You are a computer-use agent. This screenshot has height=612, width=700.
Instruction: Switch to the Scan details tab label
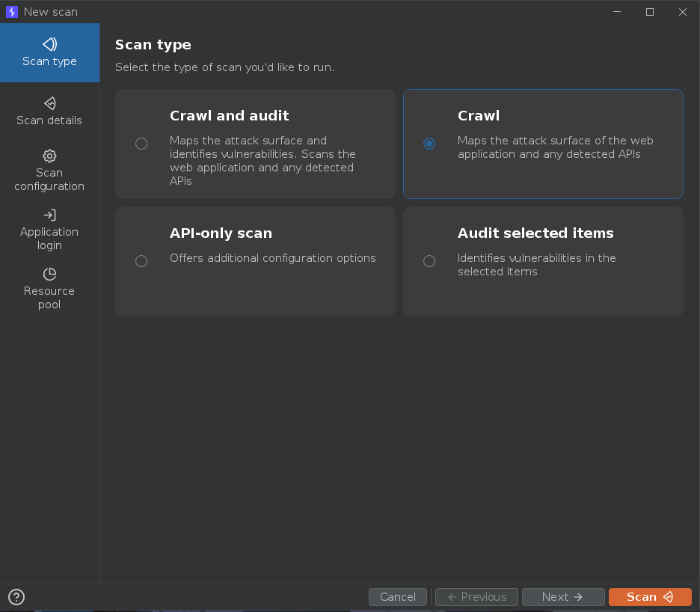coord(49,120)
